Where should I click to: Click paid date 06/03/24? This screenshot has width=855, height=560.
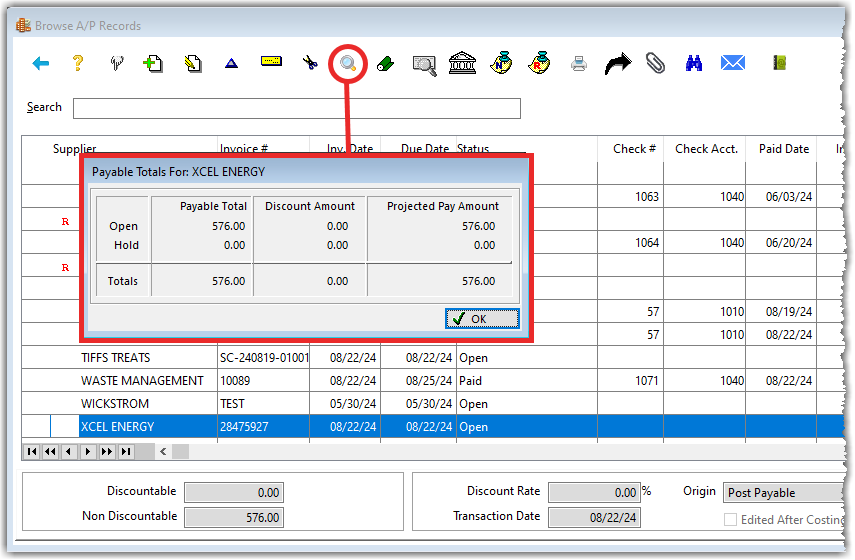(788, 197)
